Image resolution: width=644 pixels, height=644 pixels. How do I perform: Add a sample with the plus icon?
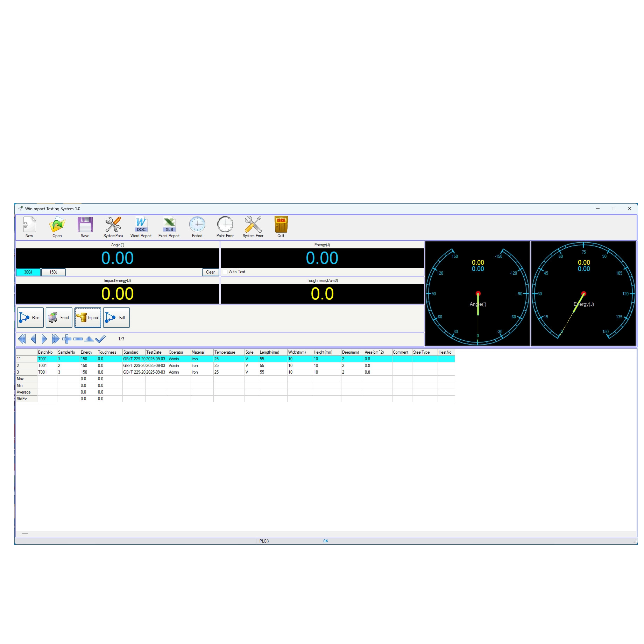[67, 339]
